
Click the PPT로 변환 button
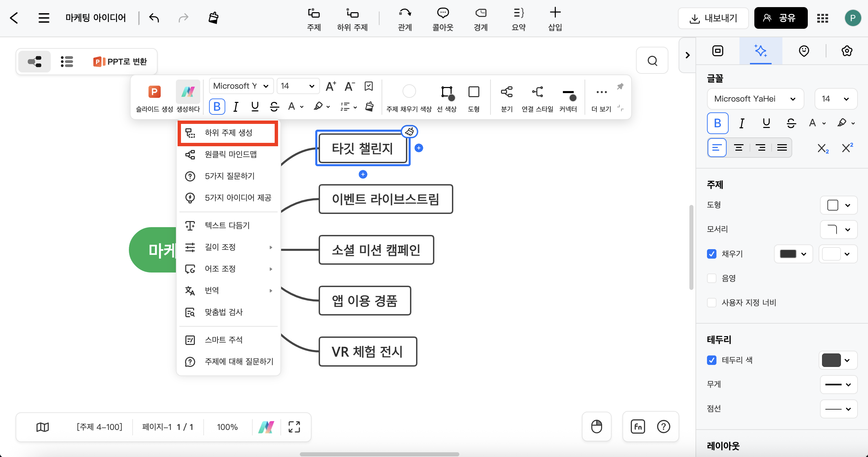point(120,62)
